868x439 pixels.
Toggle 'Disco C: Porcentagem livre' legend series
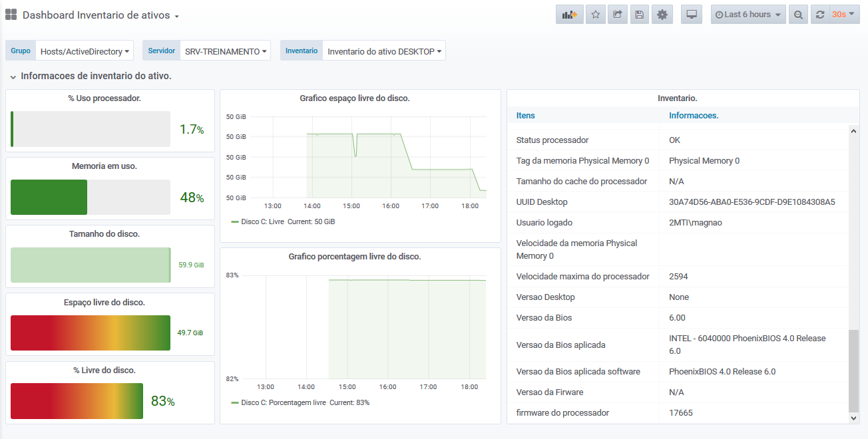pos(283,402)
